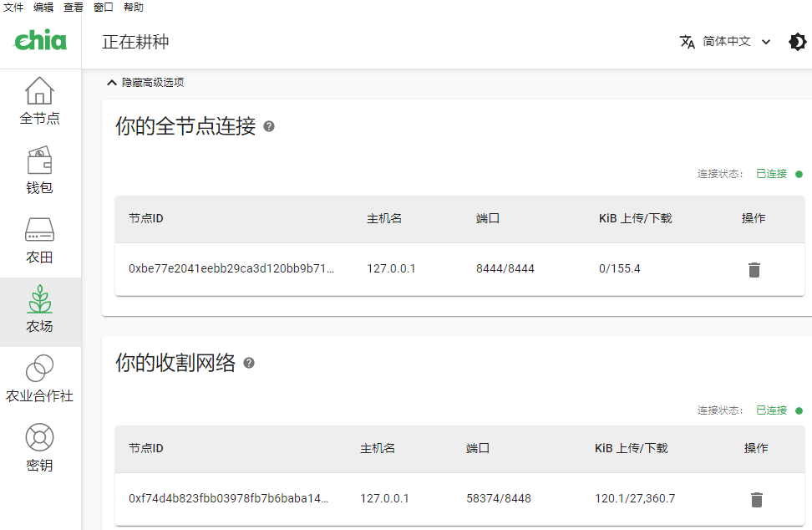Delete the 8444/8444 full node connection

(x=754, y=269)
